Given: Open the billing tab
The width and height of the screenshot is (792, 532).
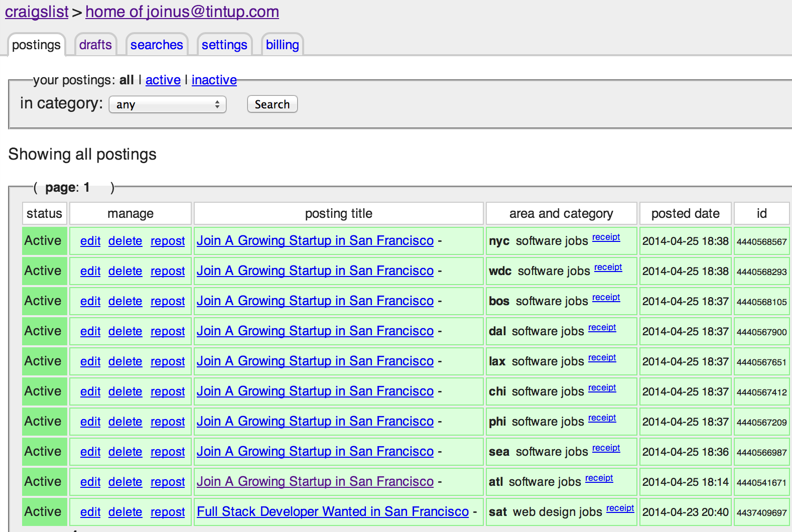Looking at the screenshot, I should [x=283, y=45].
